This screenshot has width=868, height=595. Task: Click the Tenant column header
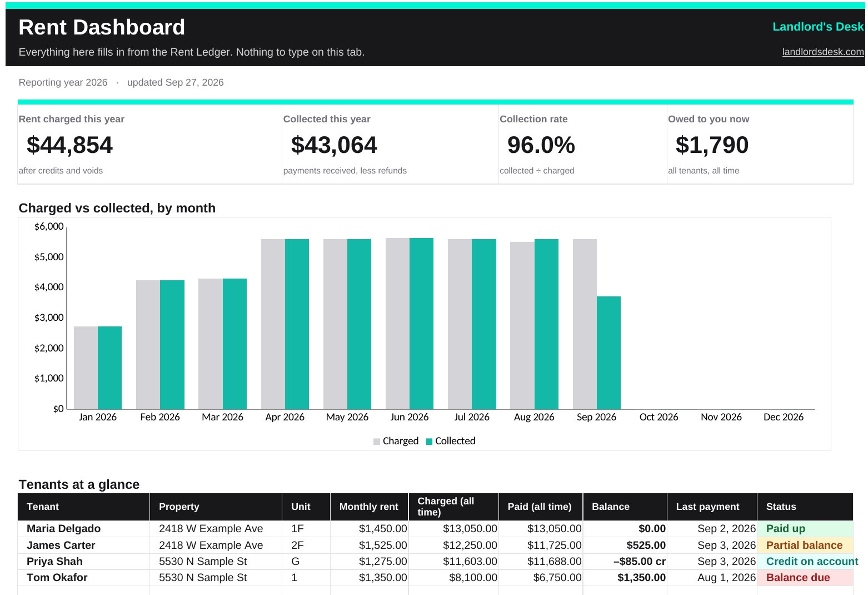[84, 507]
